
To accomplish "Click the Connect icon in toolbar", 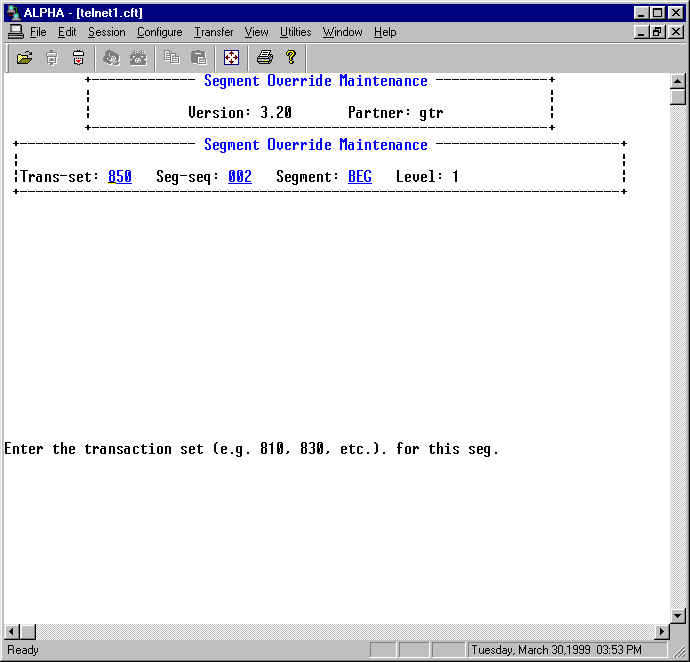I will pos(111,58).
